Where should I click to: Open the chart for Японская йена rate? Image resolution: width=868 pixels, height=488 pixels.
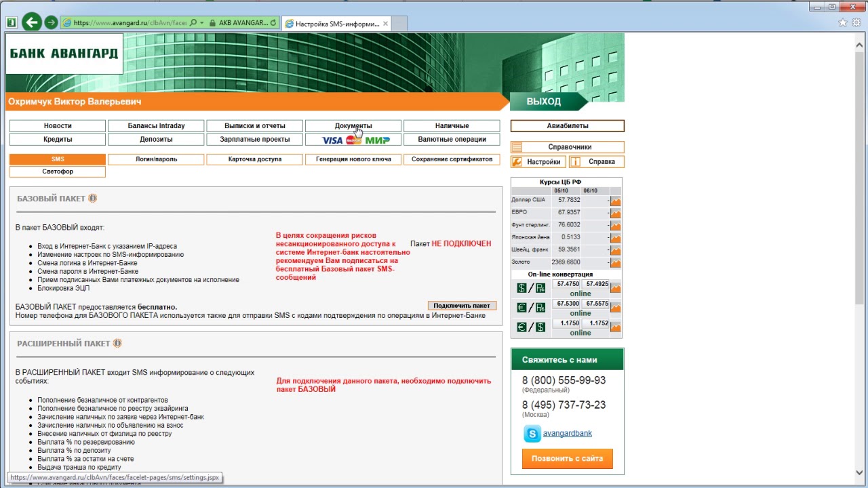coord(615,237)
